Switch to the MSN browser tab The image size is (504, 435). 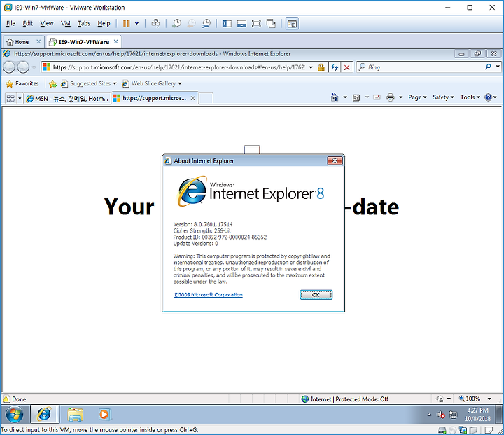pos(67,99)
